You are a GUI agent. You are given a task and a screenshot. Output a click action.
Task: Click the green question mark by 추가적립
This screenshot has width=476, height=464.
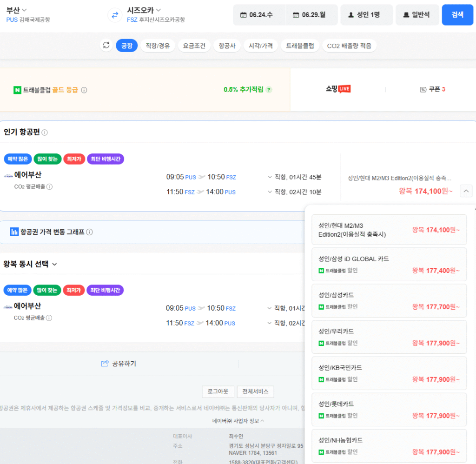(x=269, y=90)
